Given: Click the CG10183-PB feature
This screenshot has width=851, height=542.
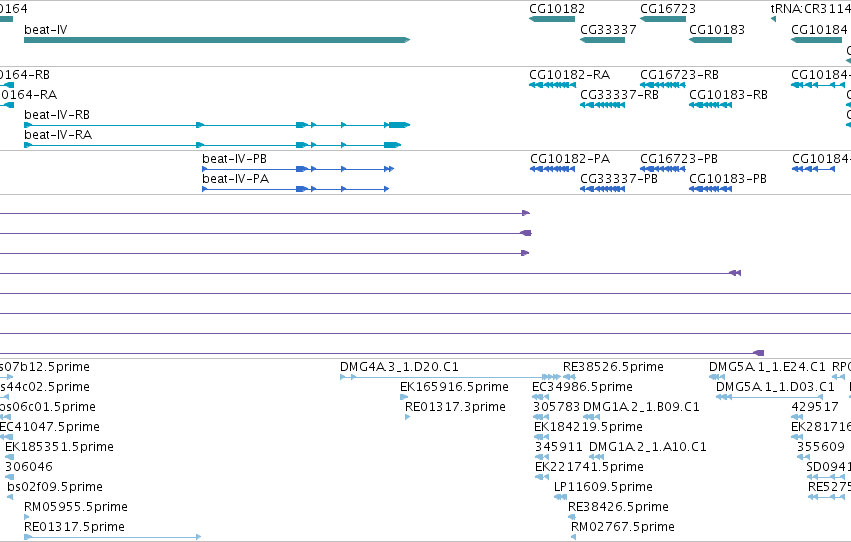Looking at the screenshot, I should pos(710,189).
